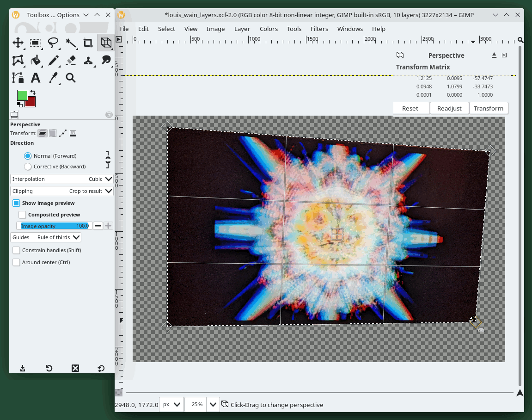This screenshot has width=532, height=420.
Task: Select the Zoom magnifier tool
Action: 71,78
